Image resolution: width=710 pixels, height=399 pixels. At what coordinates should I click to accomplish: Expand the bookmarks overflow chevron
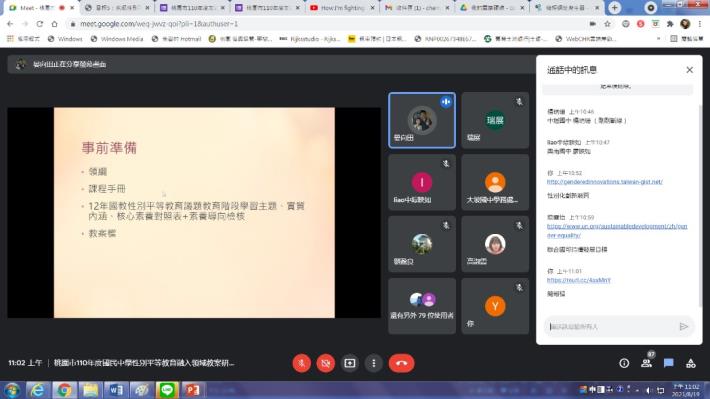coord(658,39)
